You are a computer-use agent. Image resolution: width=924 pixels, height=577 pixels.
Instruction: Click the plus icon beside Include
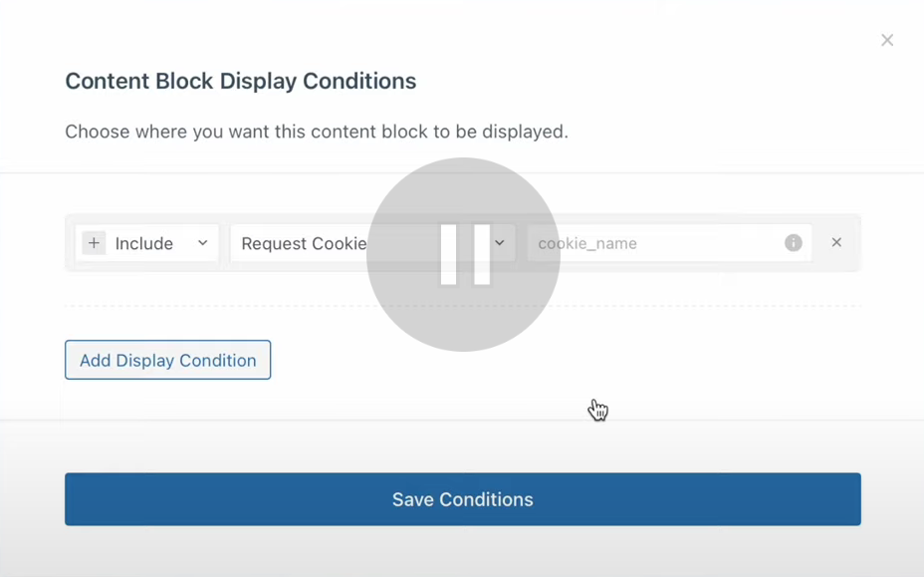coord(94,243)
